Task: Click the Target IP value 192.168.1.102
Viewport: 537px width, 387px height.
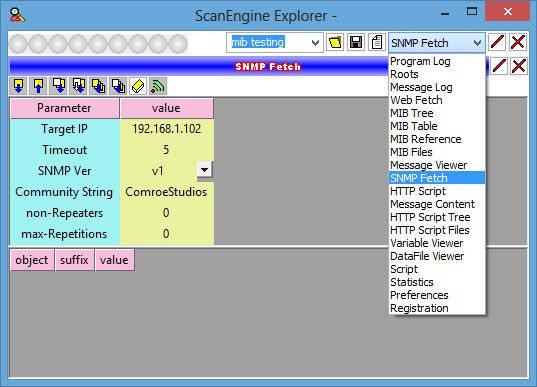Action: [166, 129]
